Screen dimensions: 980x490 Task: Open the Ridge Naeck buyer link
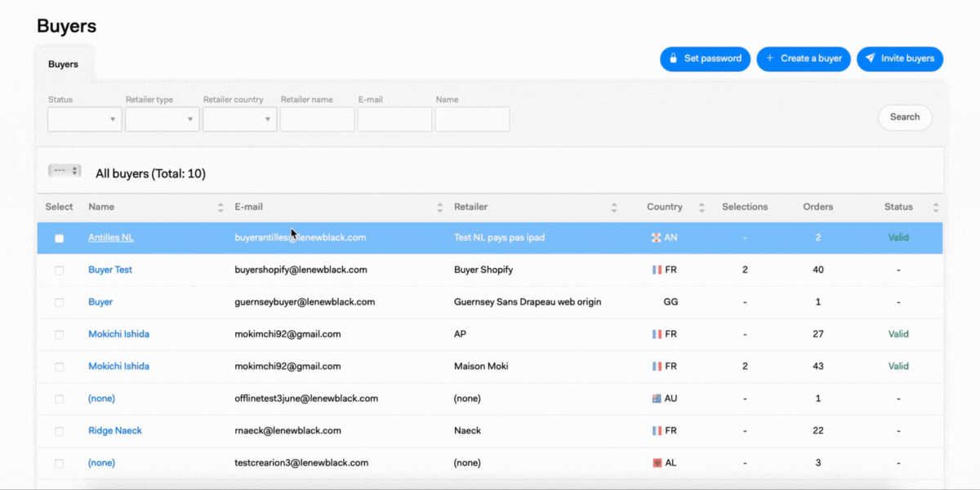tap(115, 430)
